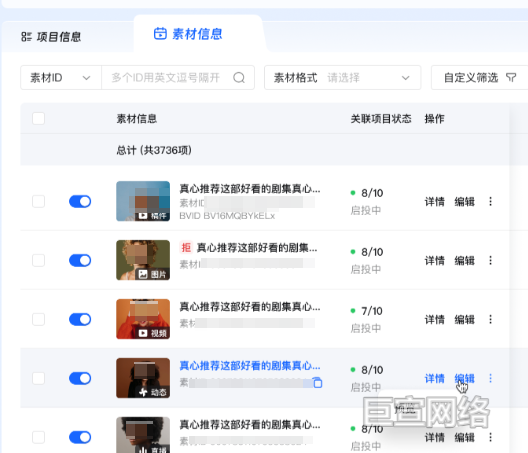Click 编辑 for the 7/10 row

tap(464, 320)
